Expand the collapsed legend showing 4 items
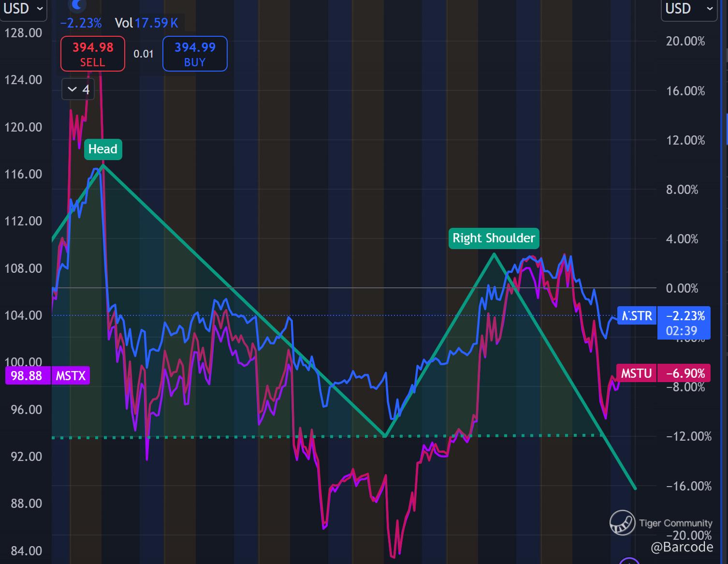Viewport: 728px width, 564px height. click(78, 89)
